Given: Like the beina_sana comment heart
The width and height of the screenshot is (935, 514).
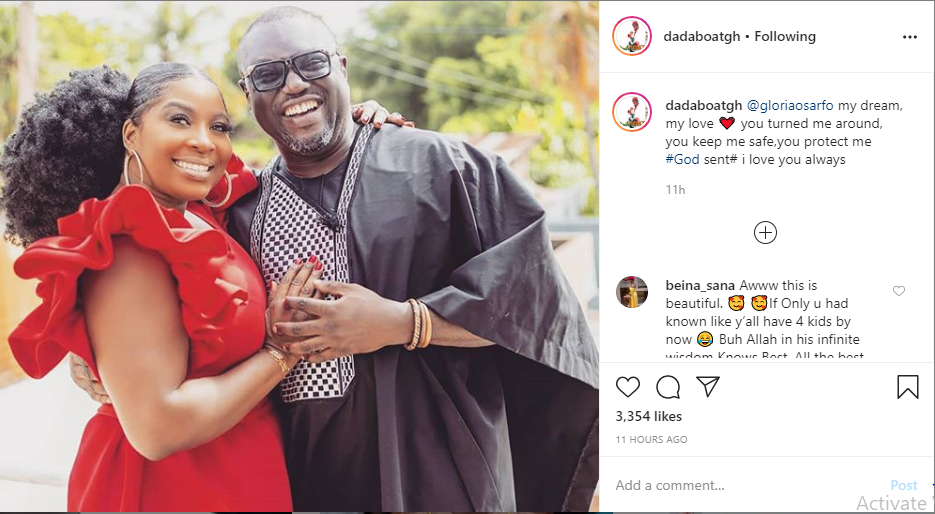Looking at the screenshot, I should pyautogui.click(x=899, y=291).
